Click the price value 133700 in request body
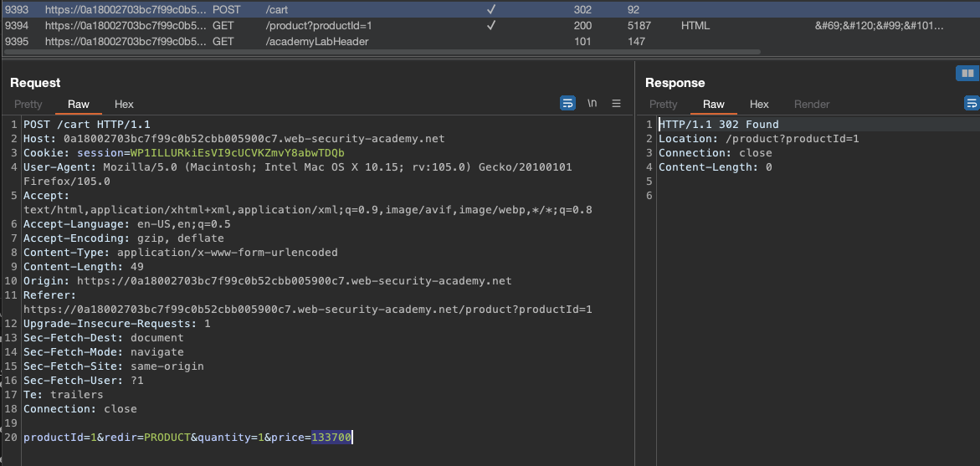Image resolution: width=980 pixels, height=466 pixels. 331,438
